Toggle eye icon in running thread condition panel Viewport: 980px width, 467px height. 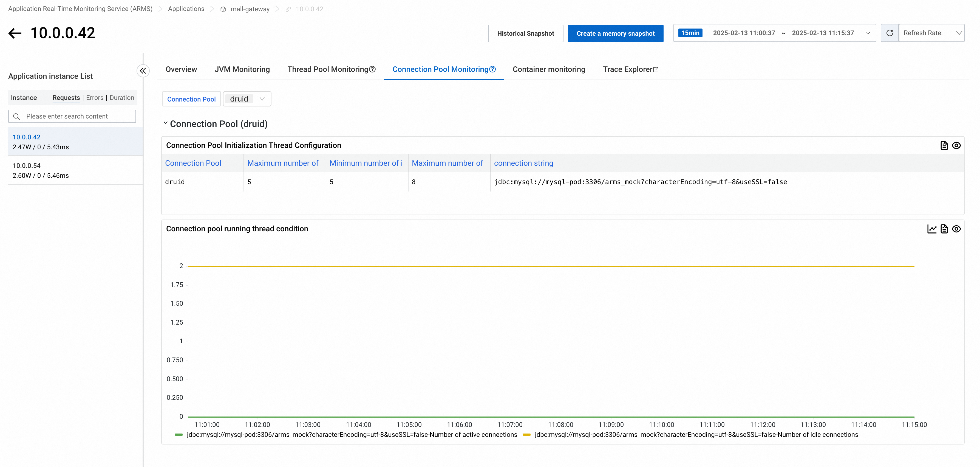click(x=956, y=229)
